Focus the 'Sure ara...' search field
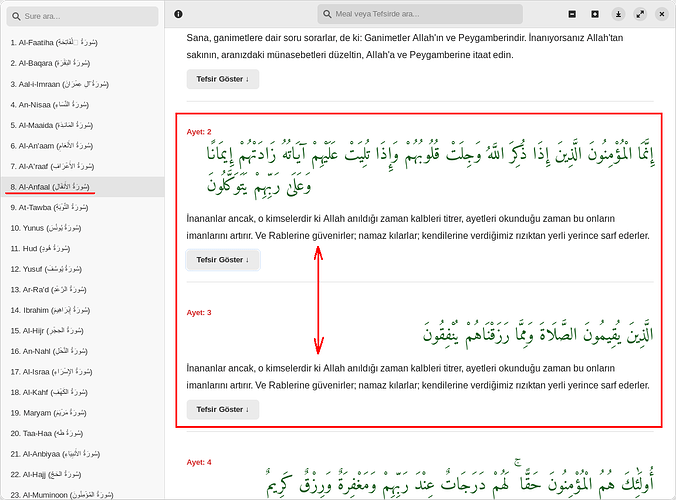The height and width of the screenshot is (500, 676). [x=88, y=16]
